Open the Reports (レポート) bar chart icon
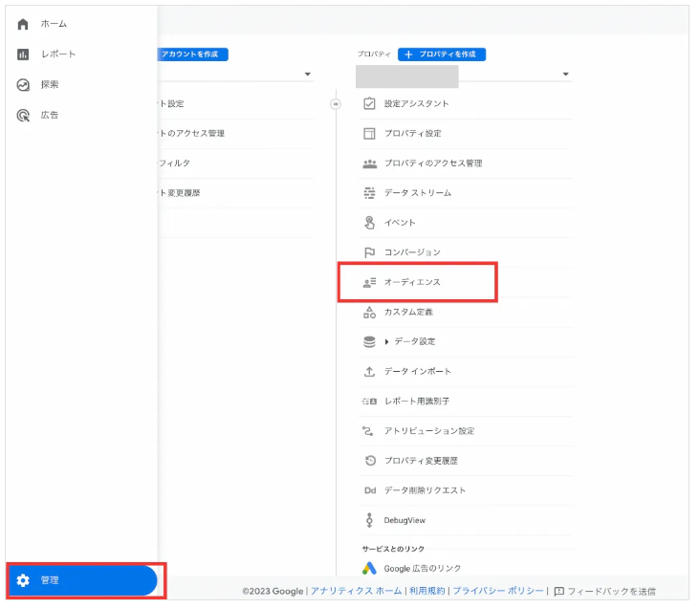This screenshot has width=700, height=608. (23, 54)
